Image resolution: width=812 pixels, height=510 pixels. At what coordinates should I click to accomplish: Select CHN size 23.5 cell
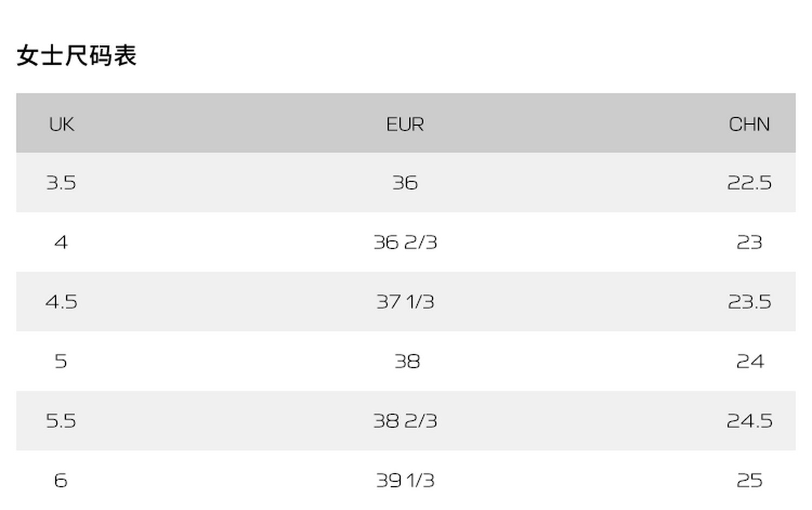[x=749, y=302]
